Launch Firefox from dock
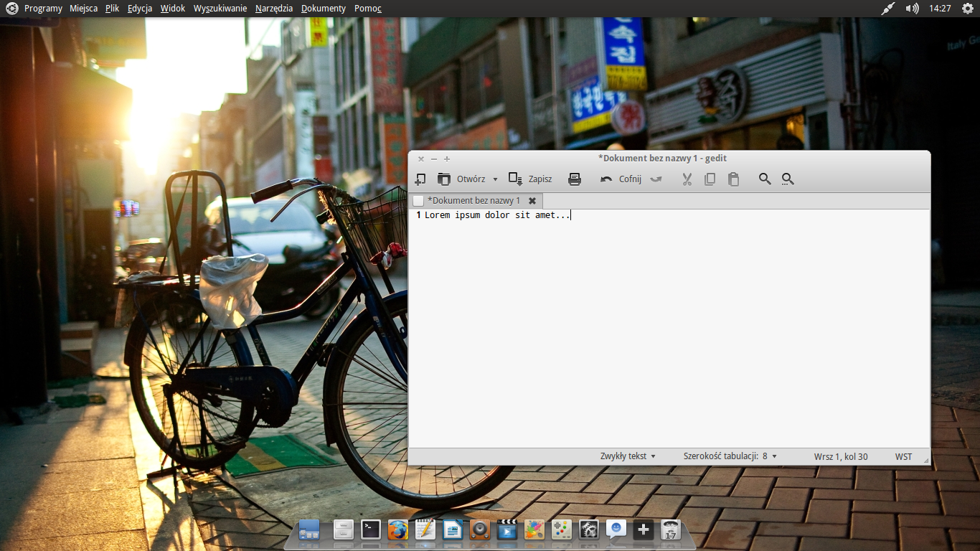 point(398,530)
